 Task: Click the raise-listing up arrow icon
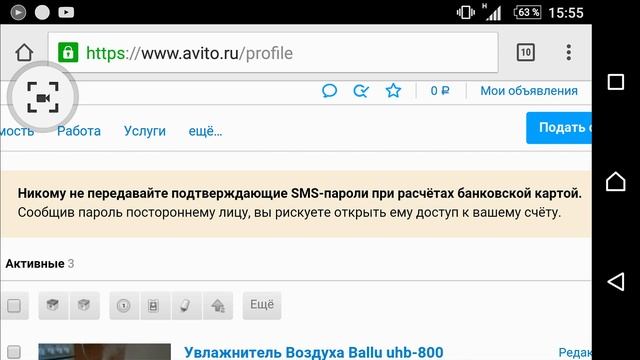[218, 305]
